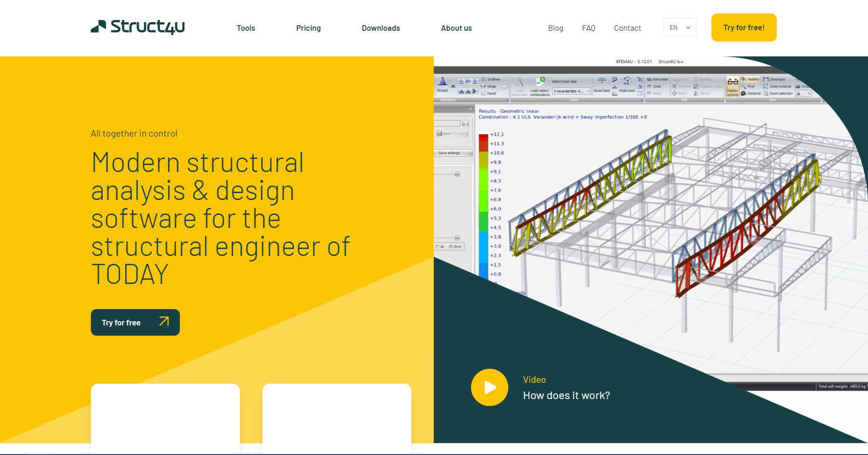
Task: Visit the Blog link
Action: [555, 28]
